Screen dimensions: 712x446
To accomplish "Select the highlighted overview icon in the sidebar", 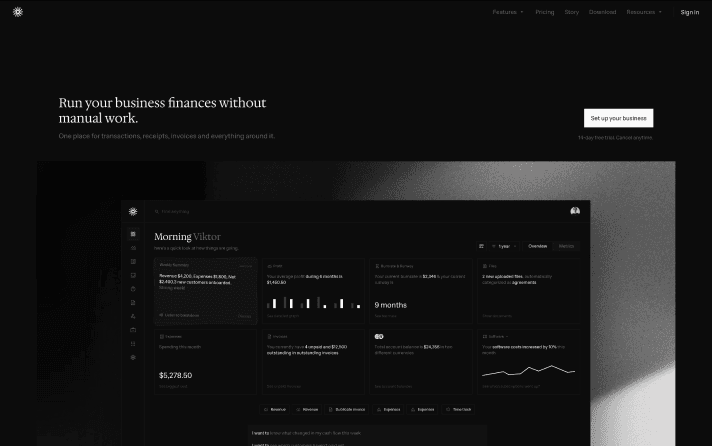I will (x=133, y=234).
